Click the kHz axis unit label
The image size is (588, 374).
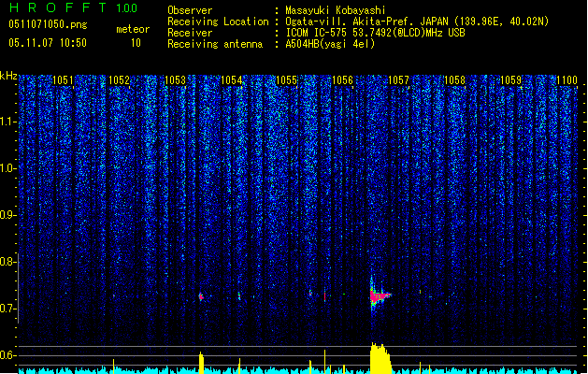point(8,76)
